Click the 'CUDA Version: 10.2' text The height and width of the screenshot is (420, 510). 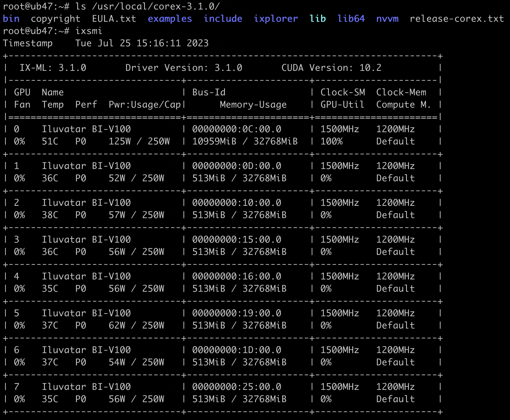pos(331,68)
